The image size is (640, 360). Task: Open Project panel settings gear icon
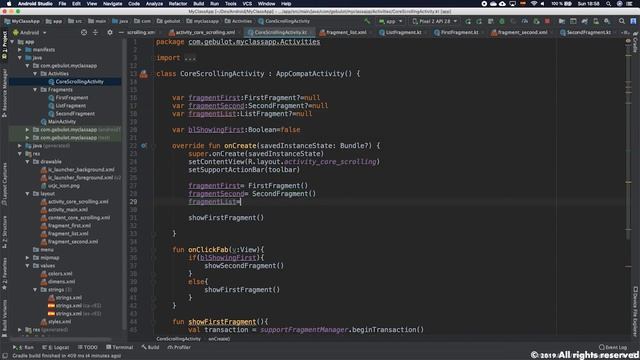pos(110,32)
